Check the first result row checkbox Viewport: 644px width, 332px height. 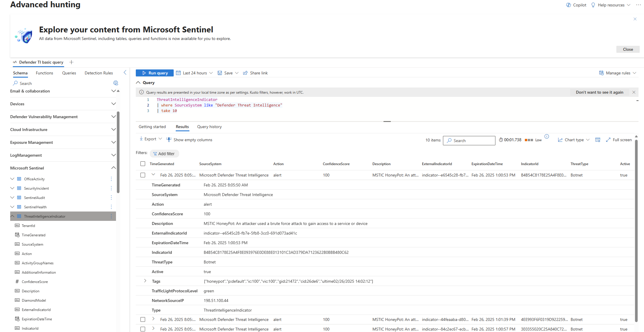click(143, 175)
